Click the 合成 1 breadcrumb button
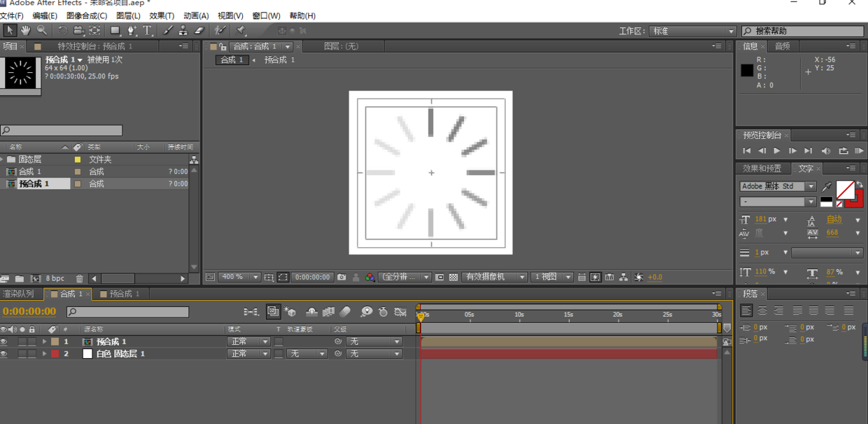Viewport: 868px width, 424px height. [232, 60]
